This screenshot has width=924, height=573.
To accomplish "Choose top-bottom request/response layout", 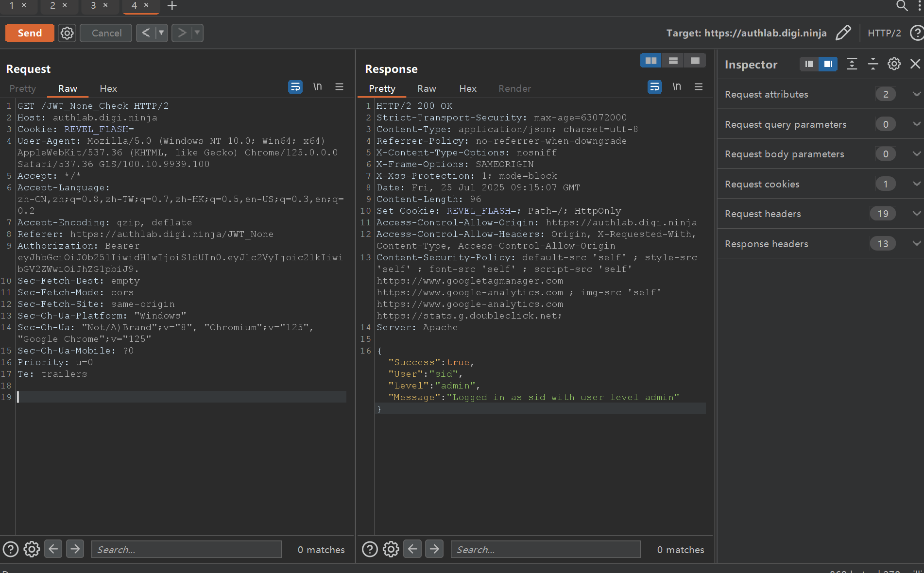I will coord(673,60).
